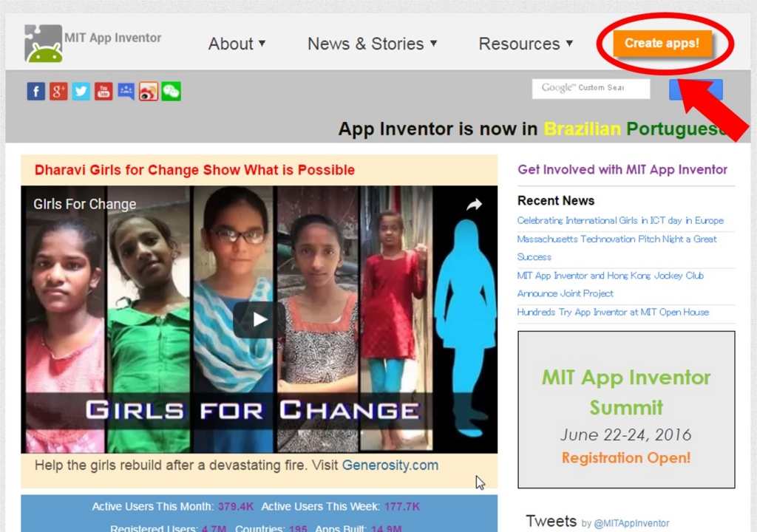Expand the About dropdown menu
757x532 pixels.
pyautogui.click(x=237, y=44)
